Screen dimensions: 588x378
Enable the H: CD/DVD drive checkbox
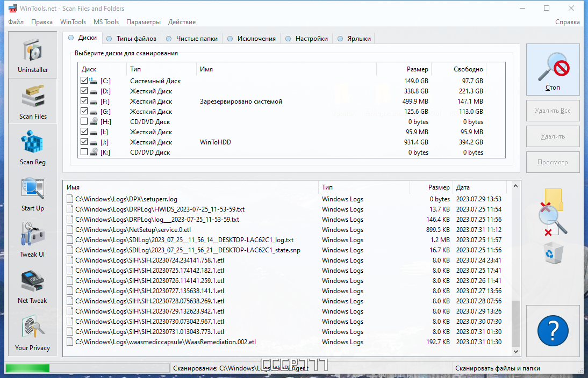click(84, 121)
